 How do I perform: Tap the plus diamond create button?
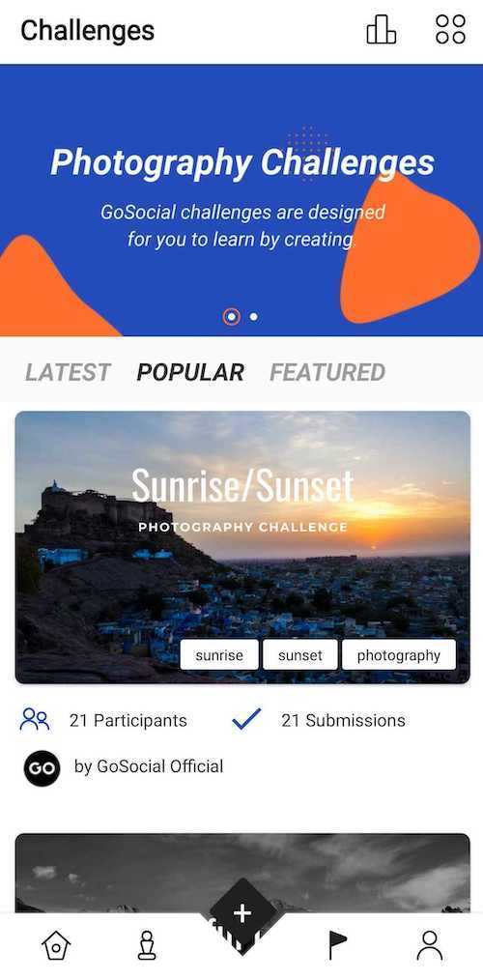(241, 915)
